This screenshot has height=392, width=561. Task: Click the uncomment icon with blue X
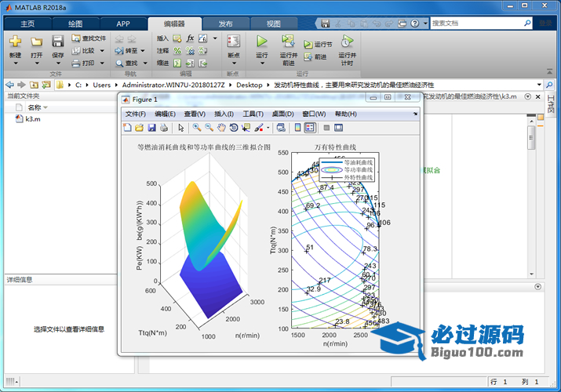pyautogui.click(x=190, y=51)
